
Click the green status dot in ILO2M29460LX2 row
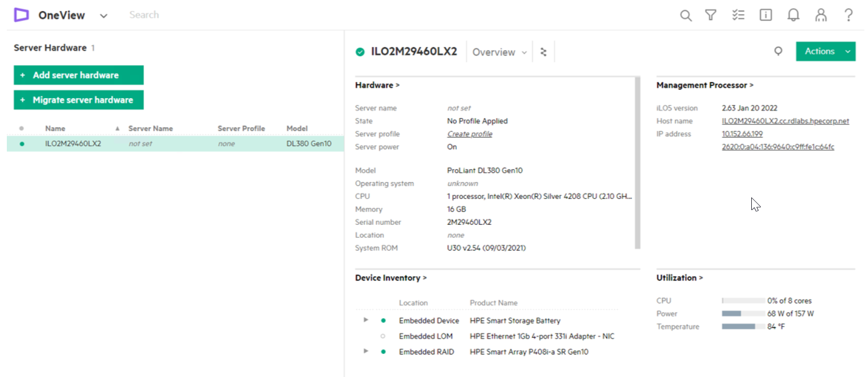point(22,143)
